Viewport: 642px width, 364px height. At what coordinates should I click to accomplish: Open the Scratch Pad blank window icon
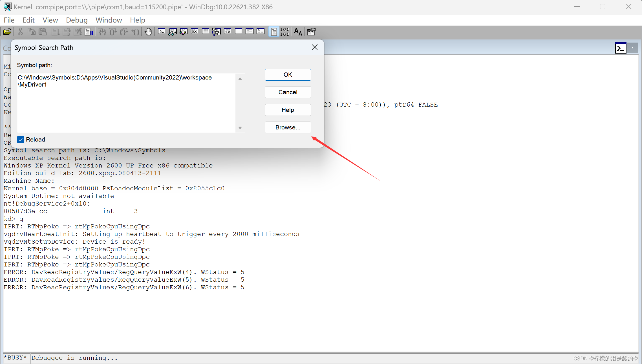[239, 32]
